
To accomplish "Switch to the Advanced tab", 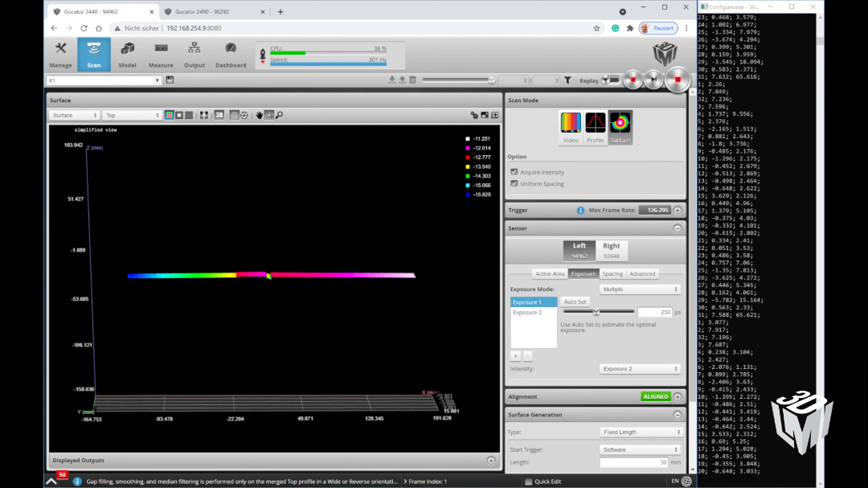I will (642, 273).
